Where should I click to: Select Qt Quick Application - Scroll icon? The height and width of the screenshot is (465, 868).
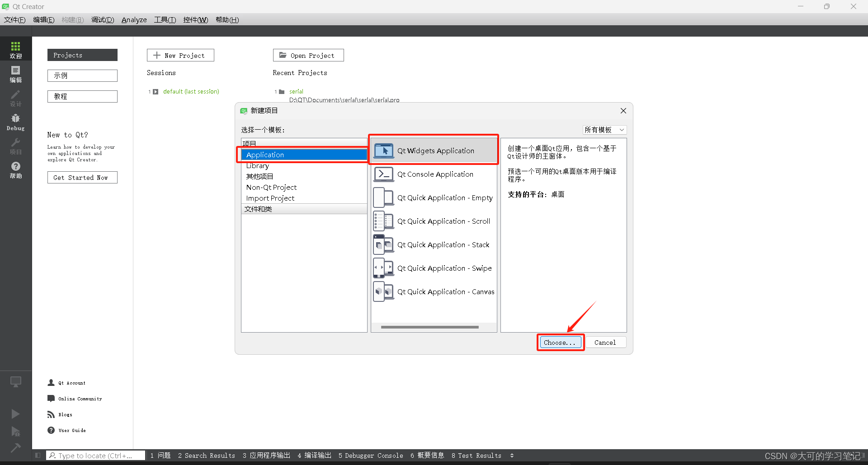click(384, 221)
